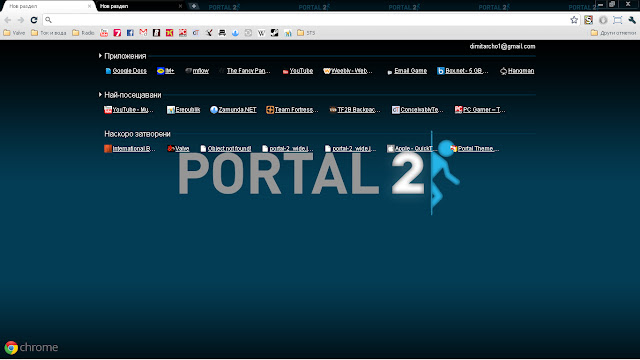Reopen the Valve recently closed page
The height and width of the screenshot is (360, 640).
[x=178, y=149]
